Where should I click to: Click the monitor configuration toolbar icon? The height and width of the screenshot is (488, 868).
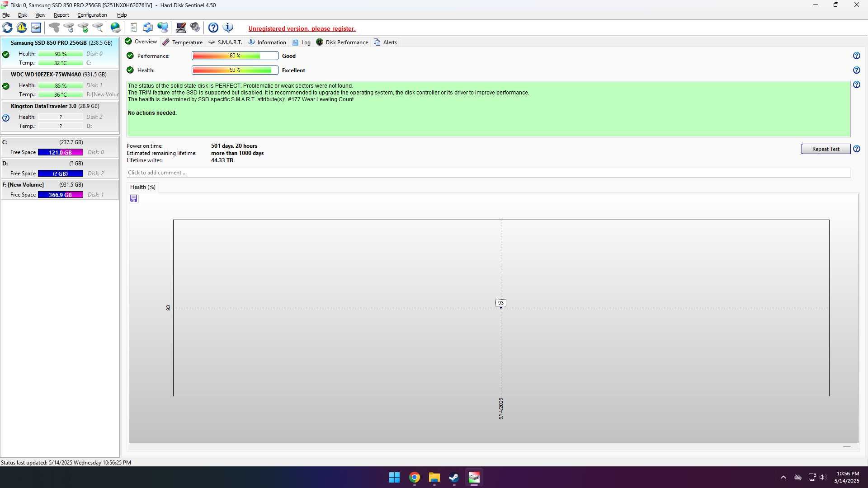click(181, 28)
